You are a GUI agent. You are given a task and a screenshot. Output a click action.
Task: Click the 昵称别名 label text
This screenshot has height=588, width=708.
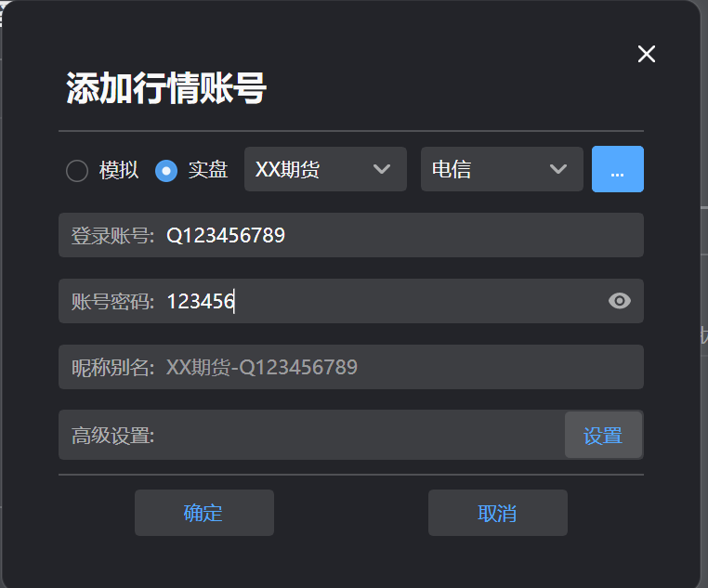click(x=112, y=368)
